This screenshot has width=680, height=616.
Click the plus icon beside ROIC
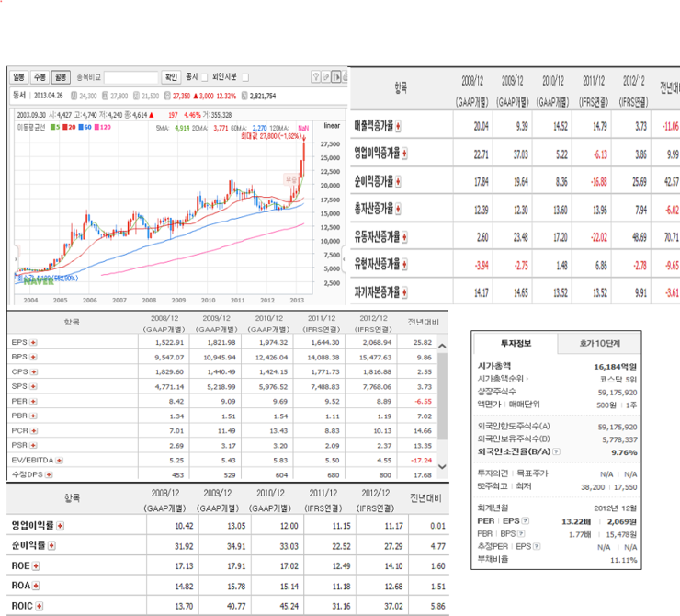(39, 606)
